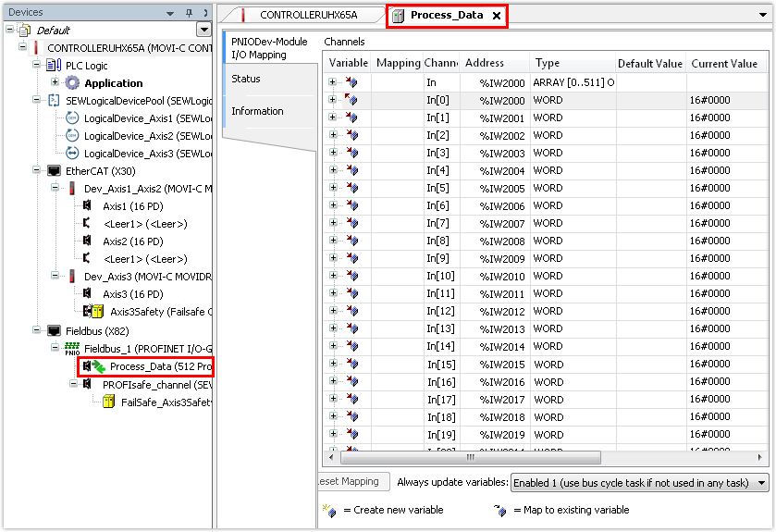Click the Axis3Safety failsafe icon
This screenshot has width=776, height=532.
[92, 312]
